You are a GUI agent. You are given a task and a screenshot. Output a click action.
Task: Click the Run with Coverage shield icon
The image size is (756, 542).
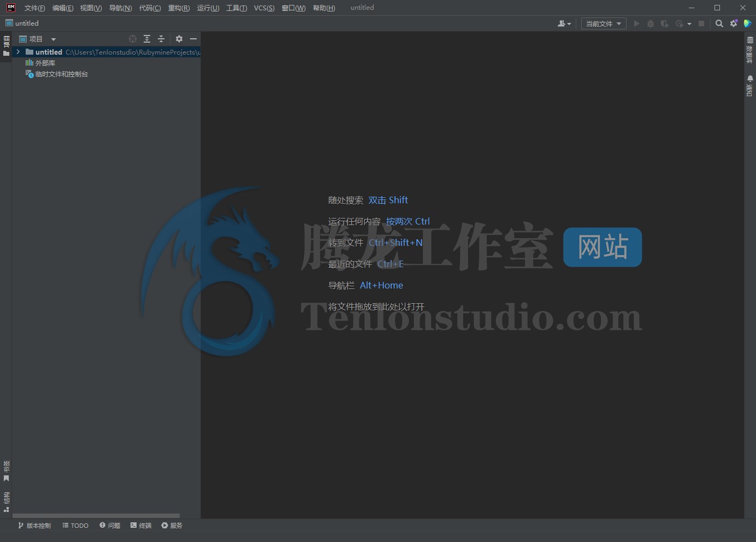click(664, 23)
